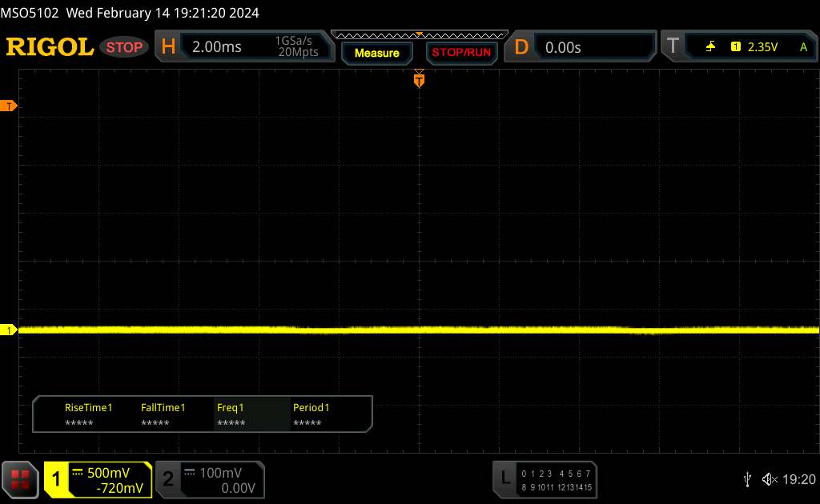Click the delay D icon
This screenshot has height=504, width=820.
521,47
